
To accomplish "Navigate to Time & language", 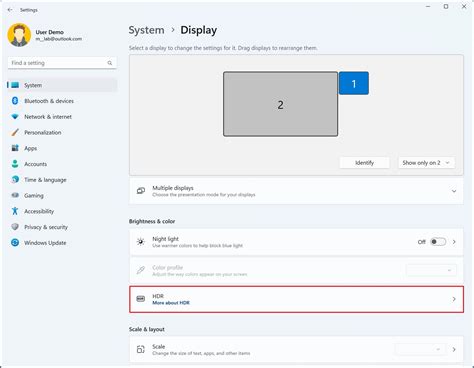I will pos(62,180).
